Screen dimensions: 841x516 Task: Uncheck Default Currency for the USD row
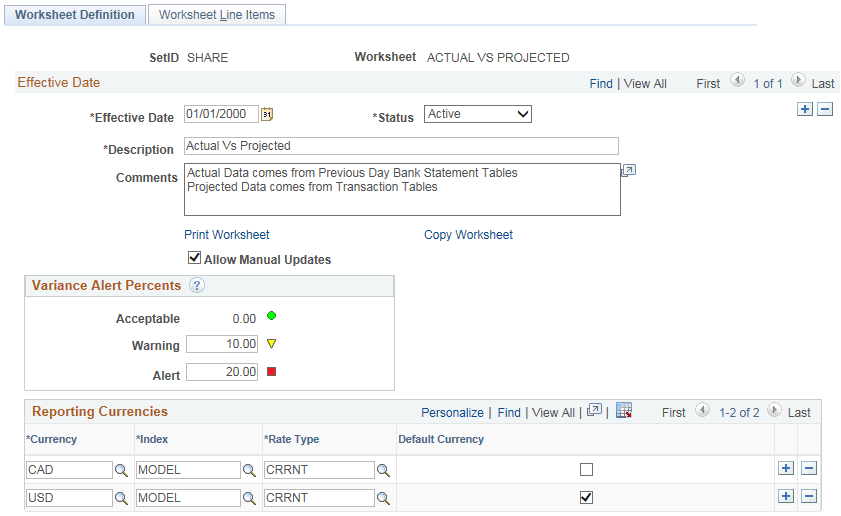coord(586,497)
